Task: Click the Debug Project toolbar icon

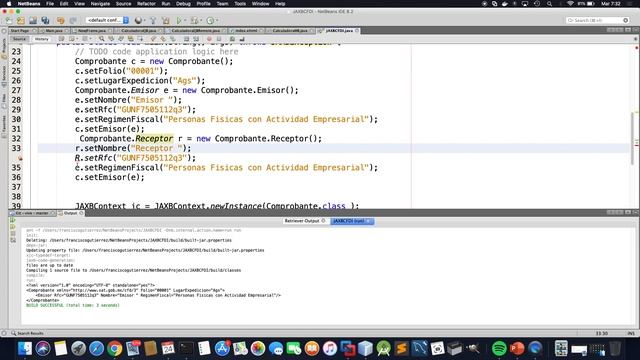Action: [194, 20]
